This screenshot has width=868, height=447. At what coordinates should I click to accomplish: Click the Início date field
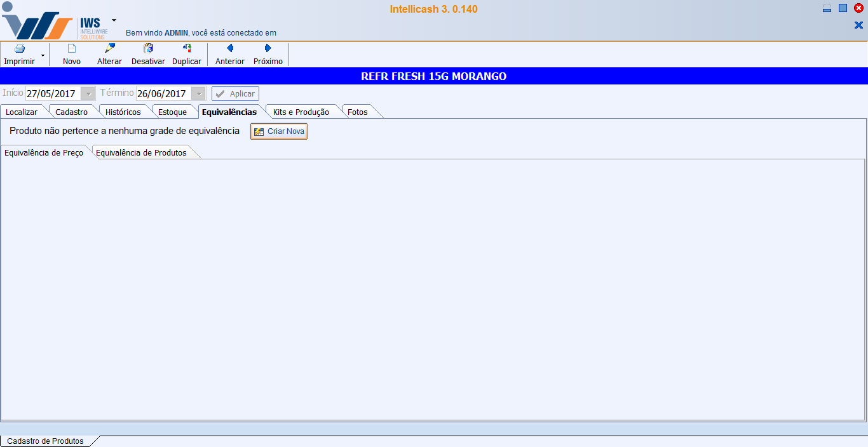coord(53,93)
